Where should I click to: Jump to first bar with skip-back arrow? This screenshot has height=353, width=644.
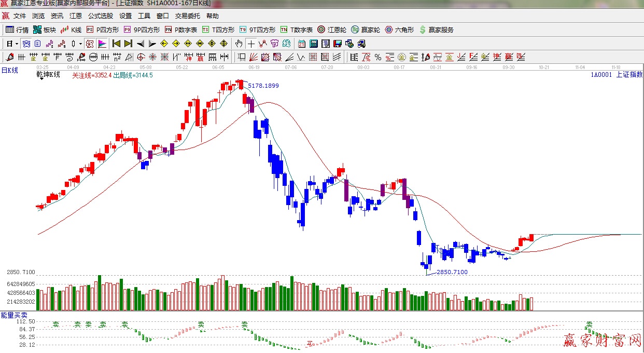tap(116, 44)
